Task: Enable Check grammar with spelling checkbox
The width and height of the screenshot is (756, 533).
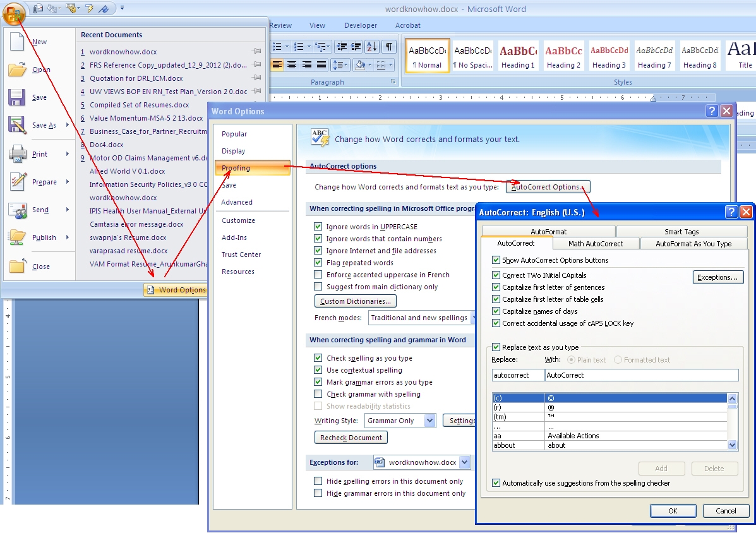Action: click(x=318, y=394)
